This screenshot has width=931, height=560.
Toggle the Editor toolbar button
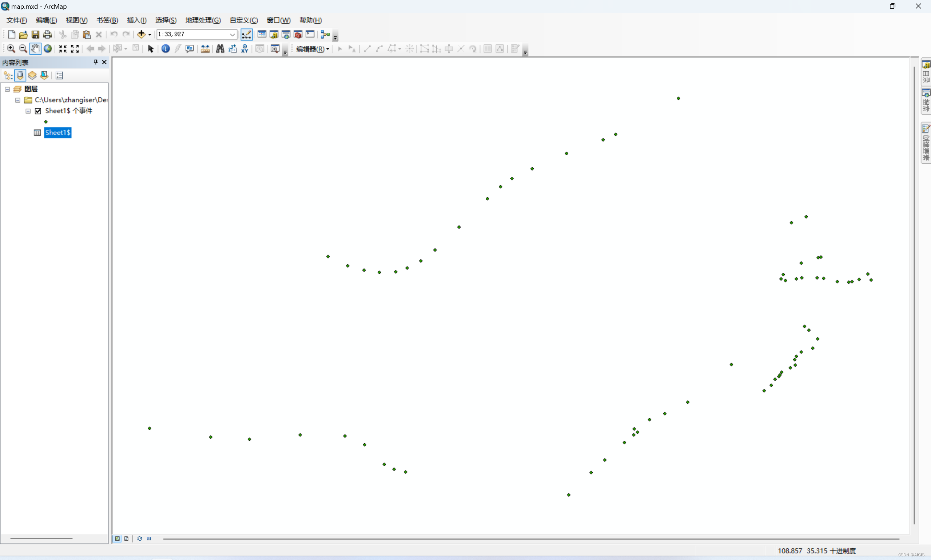click(x=247, y=34)
